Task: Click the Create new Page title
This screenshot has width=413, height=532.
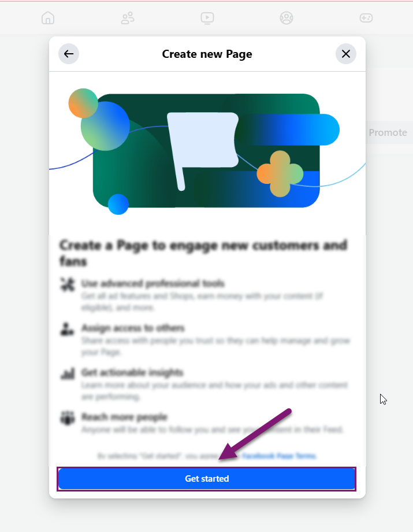Action: pyautogui.click(x=207, y=54)
